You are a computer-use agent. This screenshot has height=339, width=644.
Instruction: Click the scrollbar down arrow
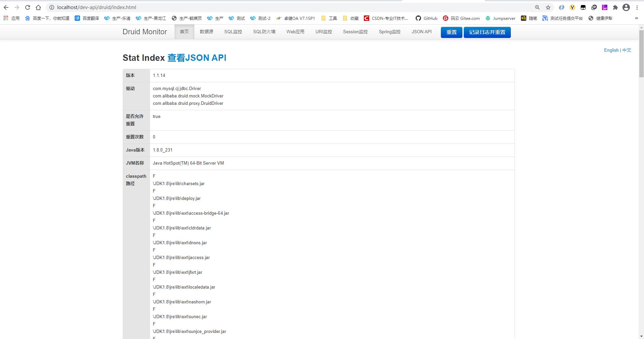point(641,336)
